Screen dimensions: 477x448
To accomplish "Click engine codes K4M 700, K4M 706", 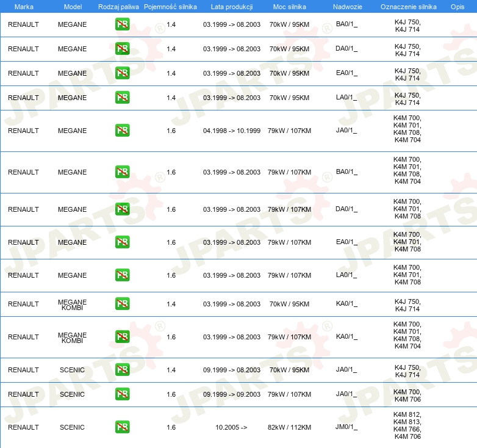I will pyautogui.click(x=407, y=396).
